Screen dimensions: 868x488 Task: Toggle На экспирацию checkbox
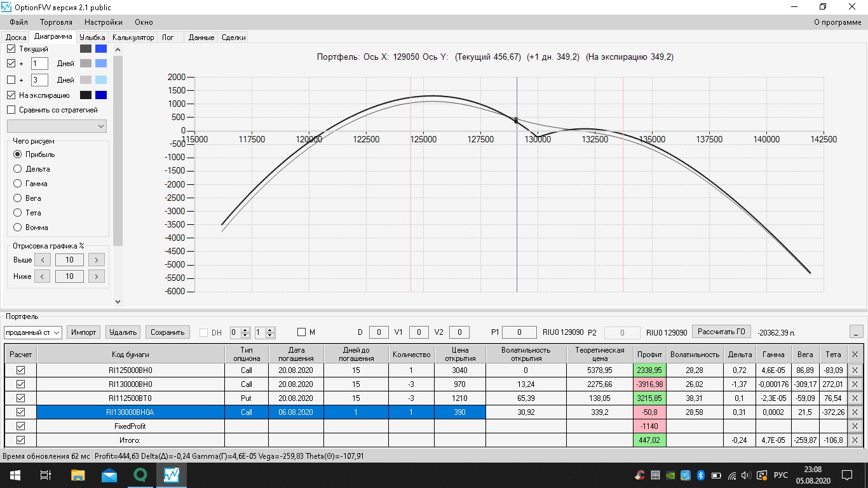pyautogui.click(x=11, y=95)
